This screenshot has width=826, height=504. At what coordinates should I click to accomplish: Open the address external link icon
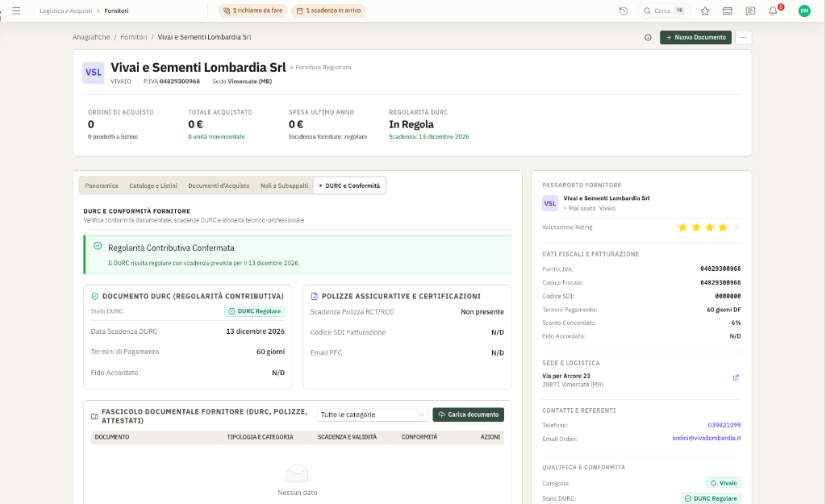[736, 377]
